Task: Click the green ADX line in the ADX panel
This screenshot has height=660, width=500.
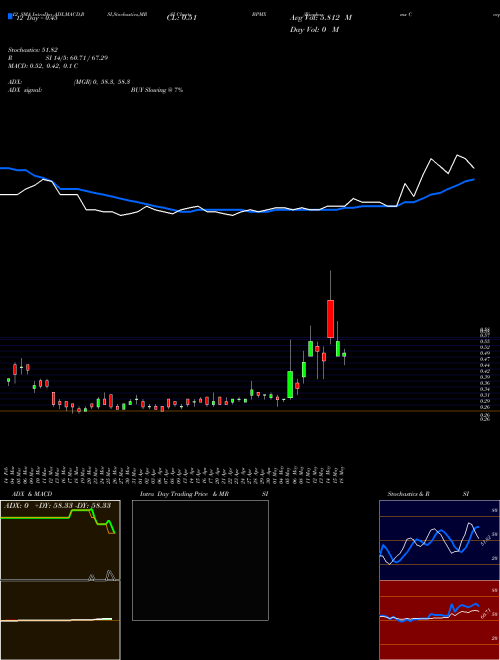Action: click(x=58, y=519)
